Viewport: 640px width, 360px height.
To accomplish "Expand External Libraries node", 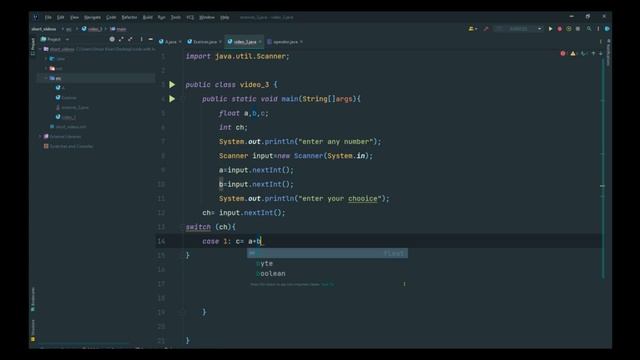I will [40, 136].
